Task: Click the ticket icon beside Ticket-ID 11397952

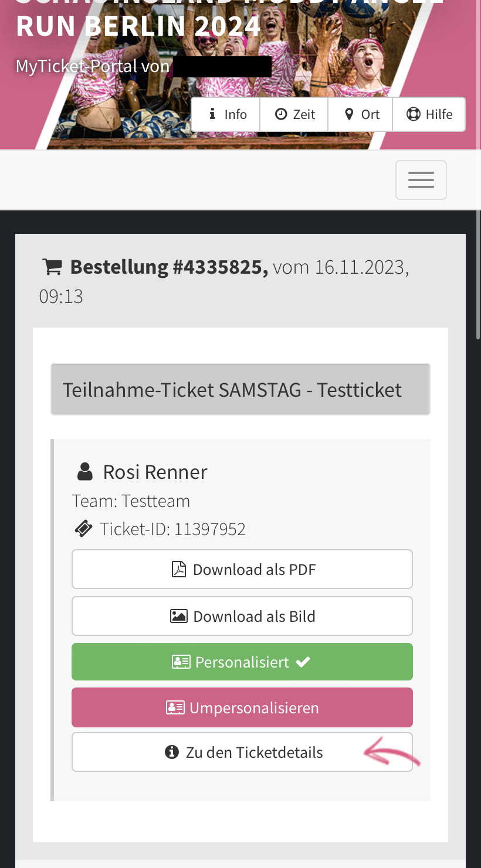Action: (84, 527)
